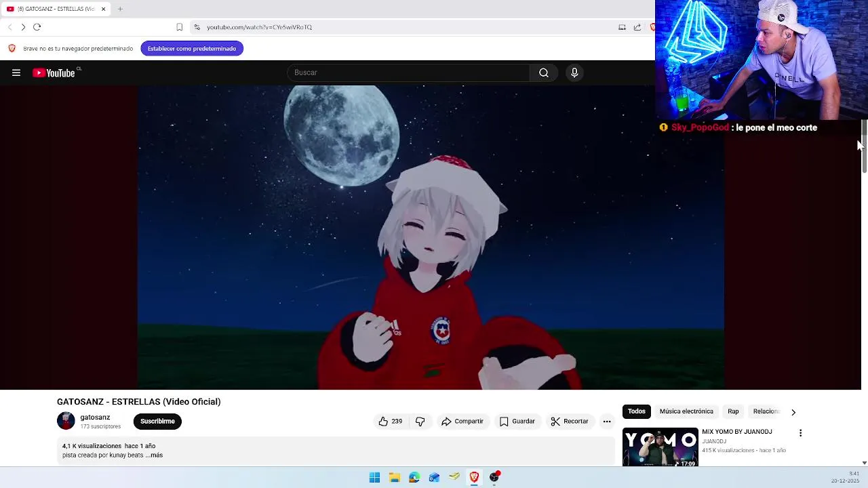868x488 pixels.
Task: Click the 4,1 K visualizaciones text
Action: tap(92, 446)
